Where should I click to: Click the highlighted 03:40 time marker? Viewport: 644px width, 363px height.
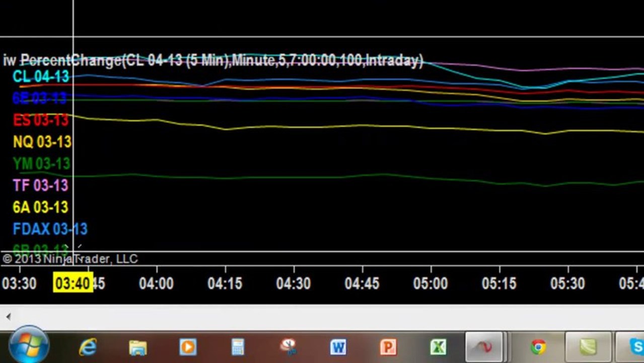click(73, 283)
